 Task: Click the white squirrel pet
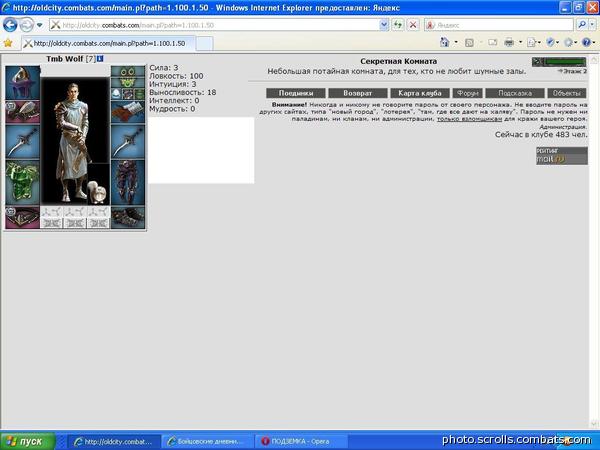(x=99, y=192)
